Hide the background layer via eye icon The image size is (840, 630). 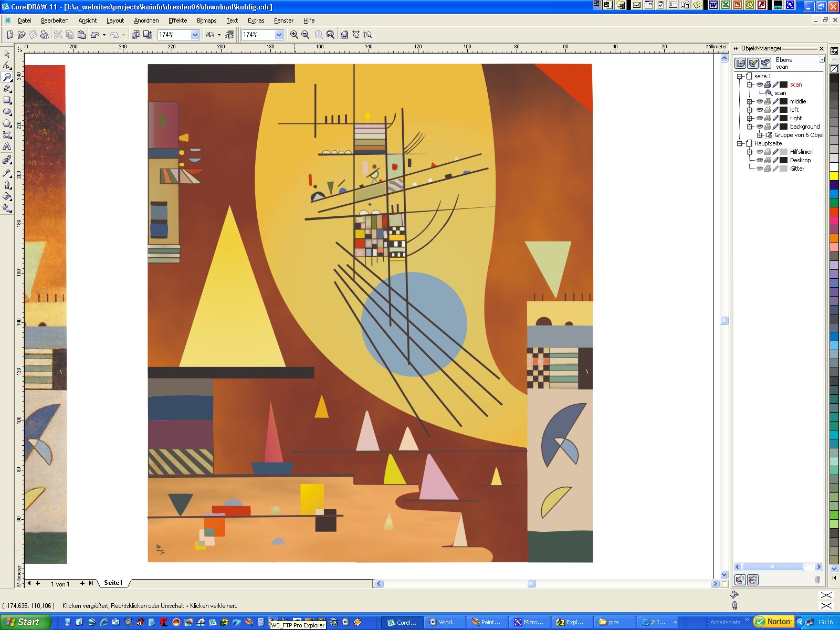coord(759,127)
